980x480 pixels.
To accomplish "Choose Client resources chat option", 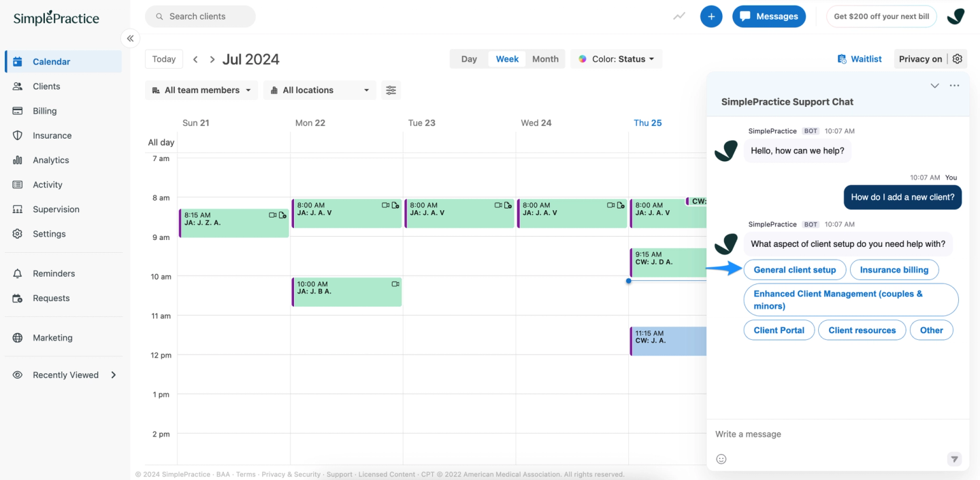I will [x=862, y=330].
